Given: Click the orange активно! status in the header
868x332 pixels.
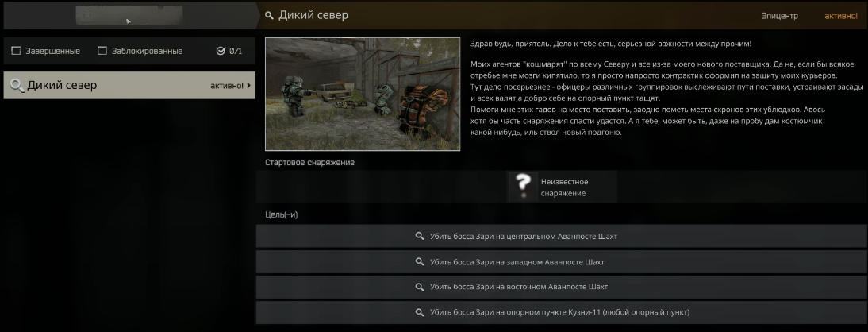Looking at the screenshot, I should [x=841, y=16].
